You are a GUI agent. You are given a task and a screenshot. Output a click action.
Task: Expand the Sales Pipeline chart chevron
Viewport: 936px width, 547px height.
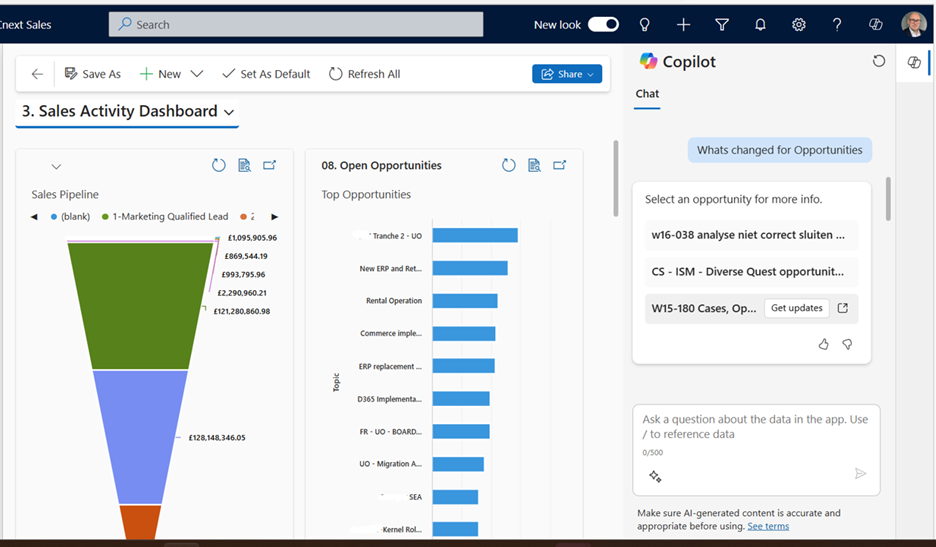pos(56,167)
